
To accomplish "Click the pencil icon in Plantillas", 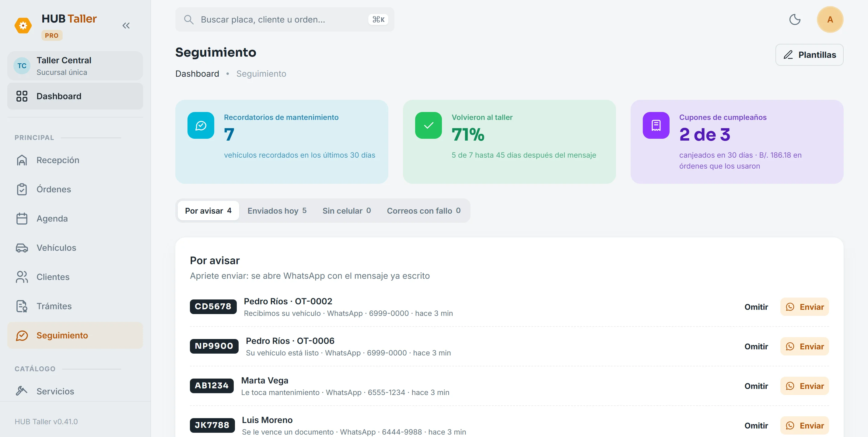I will [x=788, y=54].
